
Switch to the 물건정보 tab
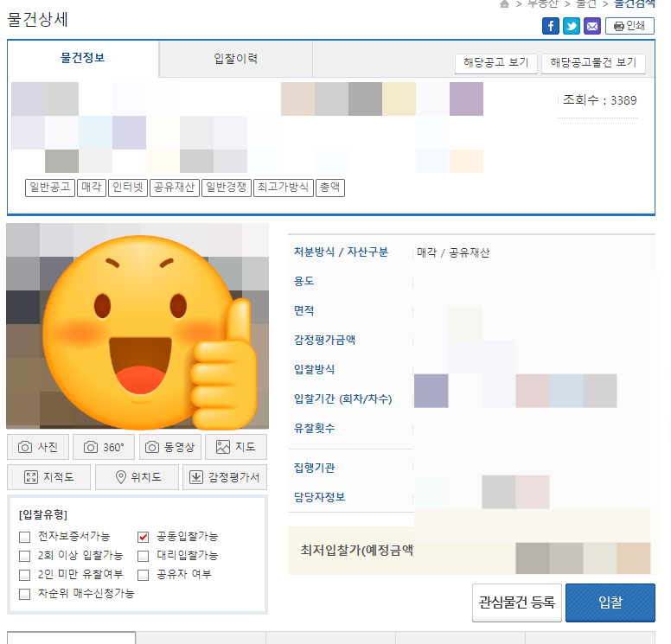coord(83,58)
